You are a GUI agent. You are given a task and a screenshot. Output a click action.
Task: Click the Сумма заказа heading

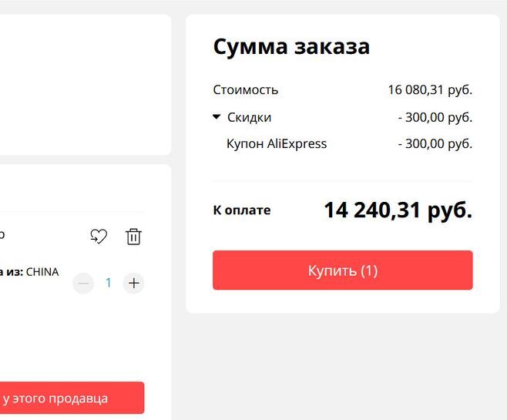pos(291,46)
